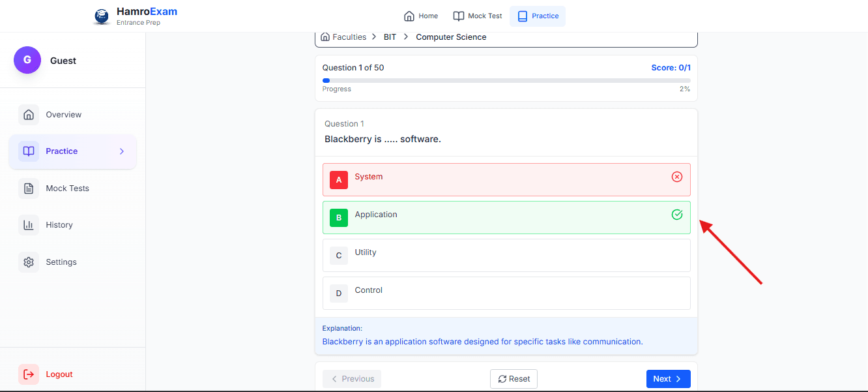Click the disabled Previous button
The height and width of the screenshot is (392, 868).
pos(352,379)
